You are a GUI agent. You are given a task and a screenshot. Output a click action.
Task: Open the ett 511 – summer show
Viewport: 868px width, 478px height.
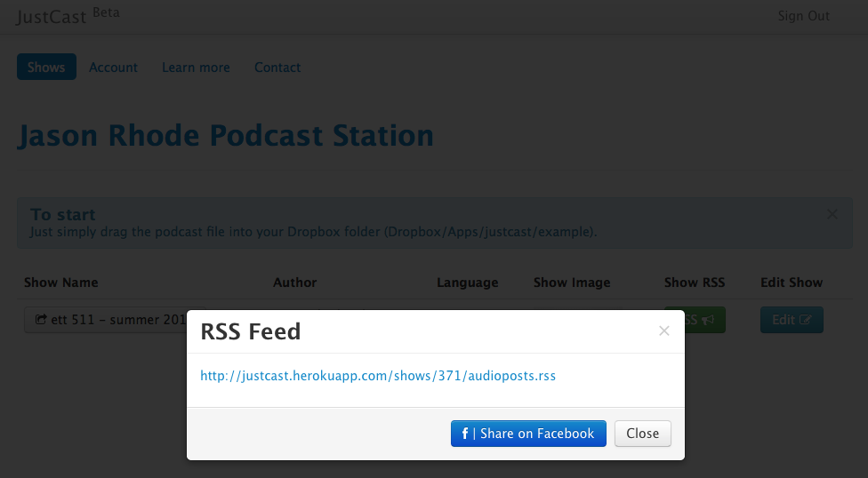105,320
